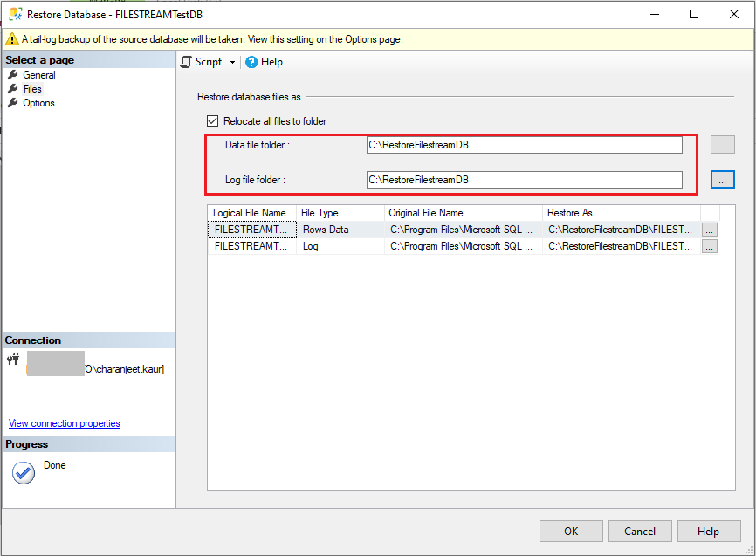Click the connection server icon

tap(15, 360)
